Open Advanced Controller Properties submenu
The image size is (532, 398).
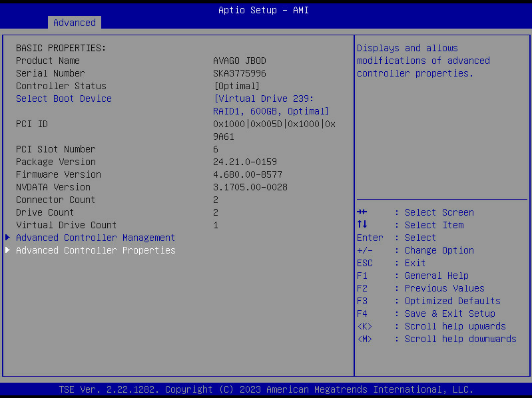[96, 250]
